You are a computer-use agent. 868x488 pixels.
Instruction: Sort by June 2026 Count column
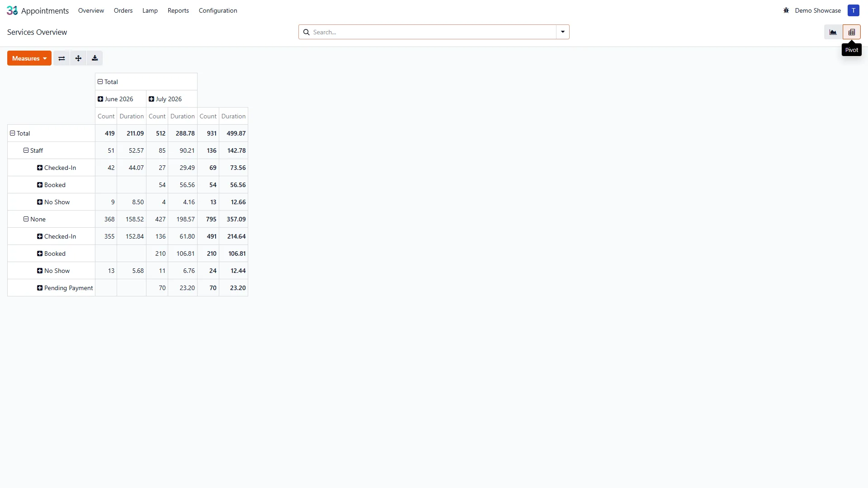point(106,116)
